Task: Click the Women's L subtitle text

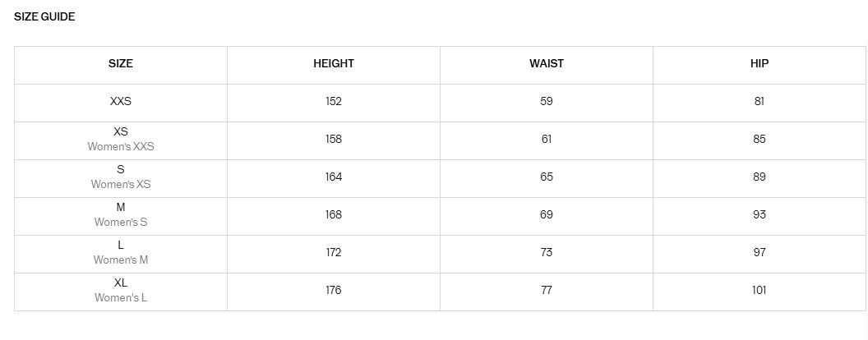Action: [x=121, y=298]
